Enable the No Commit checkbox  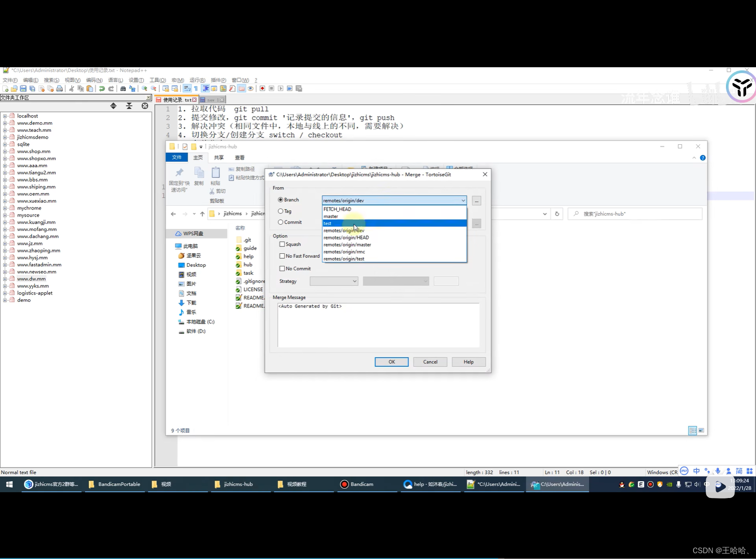[x=282, y=269]
